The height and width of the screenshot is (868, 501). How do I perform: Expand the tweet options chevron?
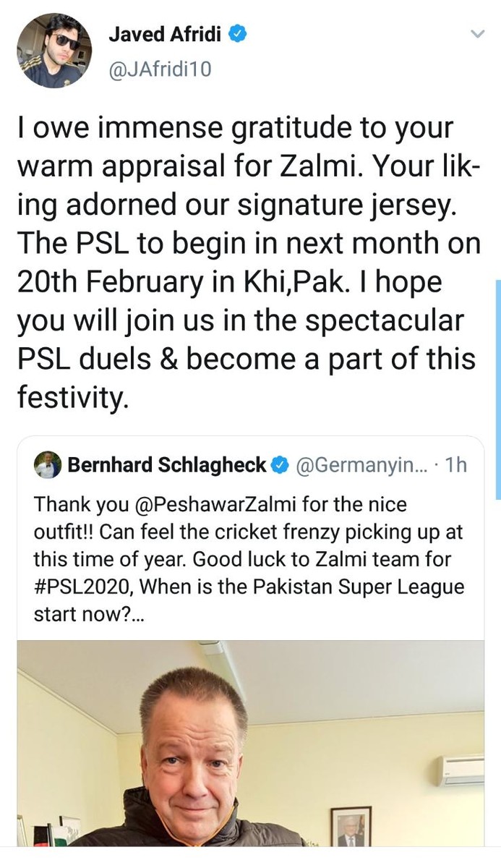477,33
